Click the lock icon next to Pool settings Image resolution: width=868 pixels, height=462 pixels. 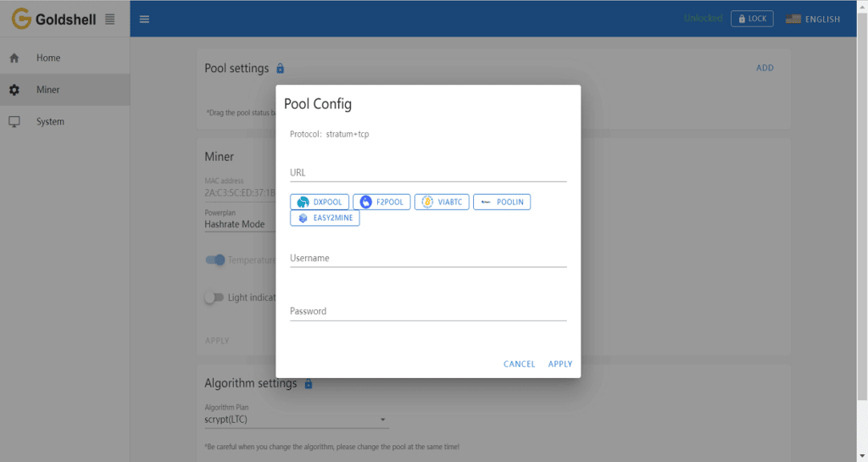coord(280,68)
